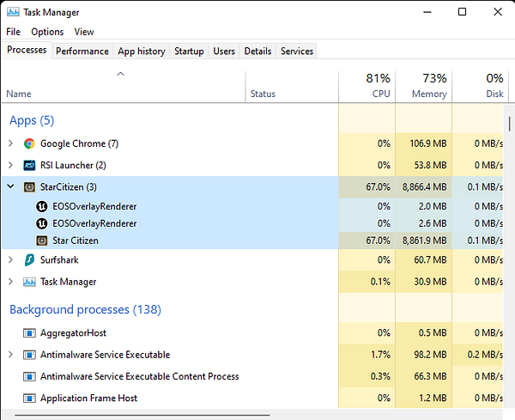
Task: Open the Services tab
Action: pyautogui.click(x=297, y=52)
